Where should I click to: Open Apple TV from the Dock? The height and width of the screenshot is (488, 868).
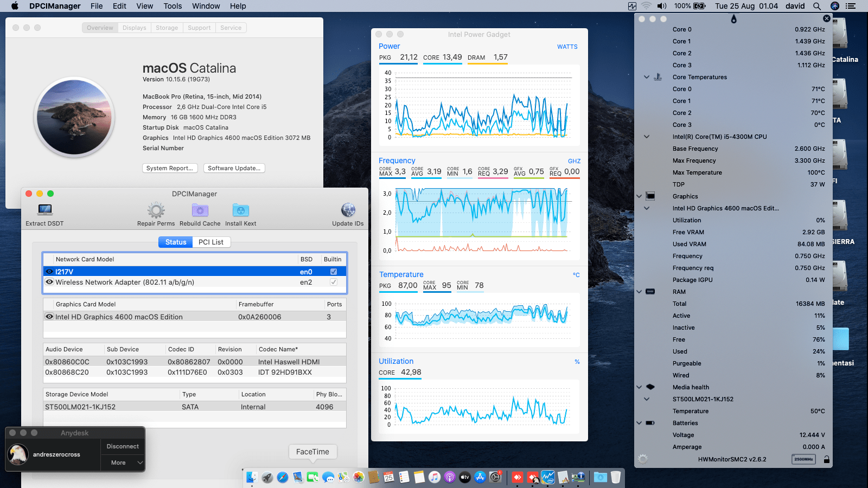tap(465, 477)
